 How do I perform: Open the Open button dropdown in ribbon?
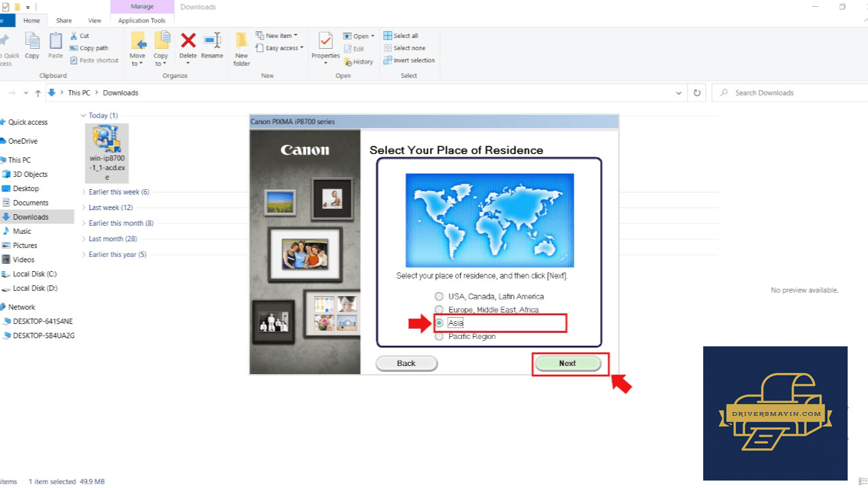coord(373,37)
